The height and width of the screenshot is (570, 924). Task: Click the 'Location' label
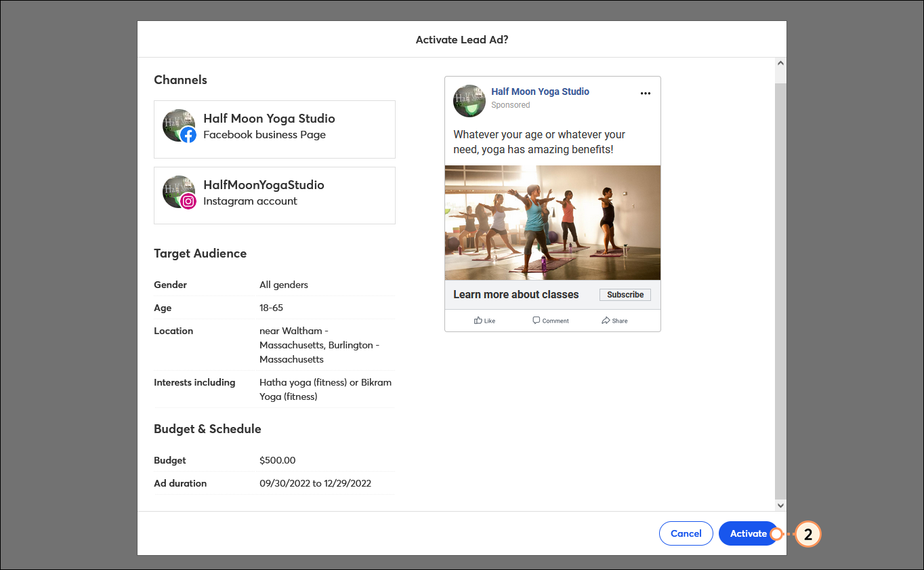click(173, 331)
